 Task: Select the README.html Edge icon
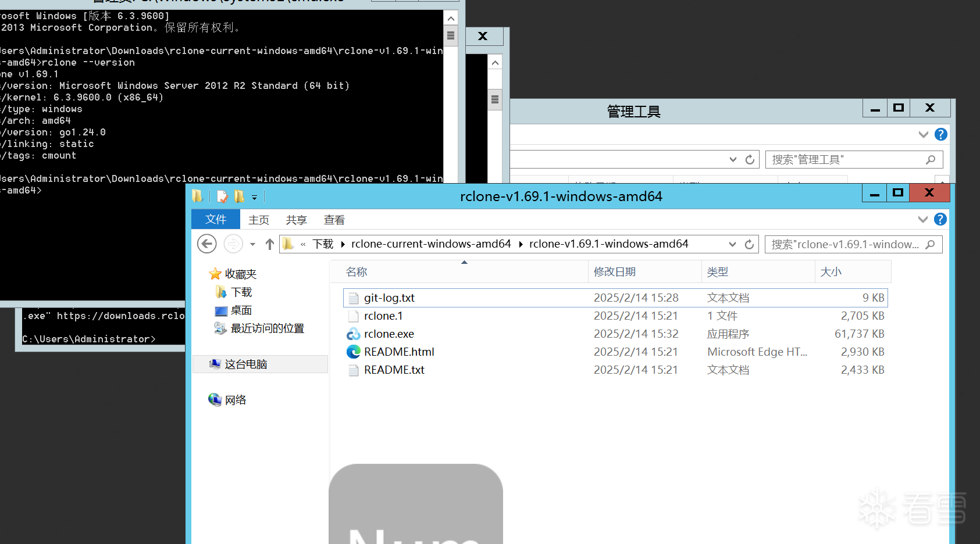(353, 352)
